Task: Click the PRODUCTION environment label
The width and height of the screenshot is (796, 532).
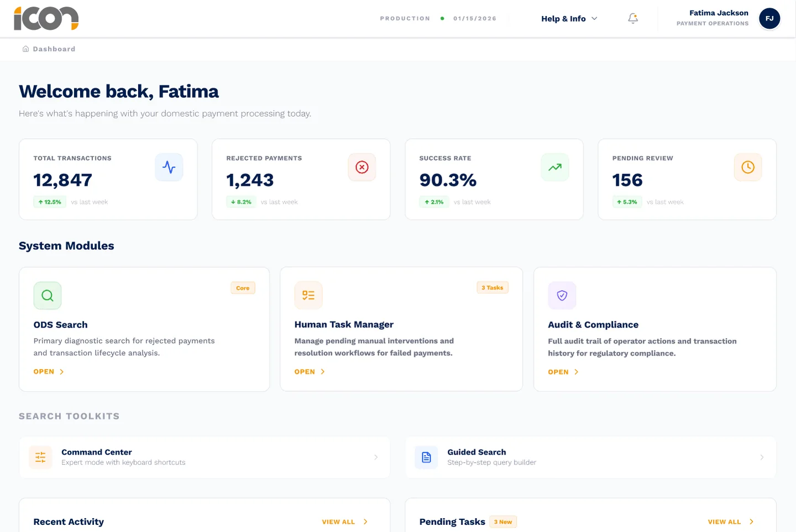Action: tap(405, 18)
